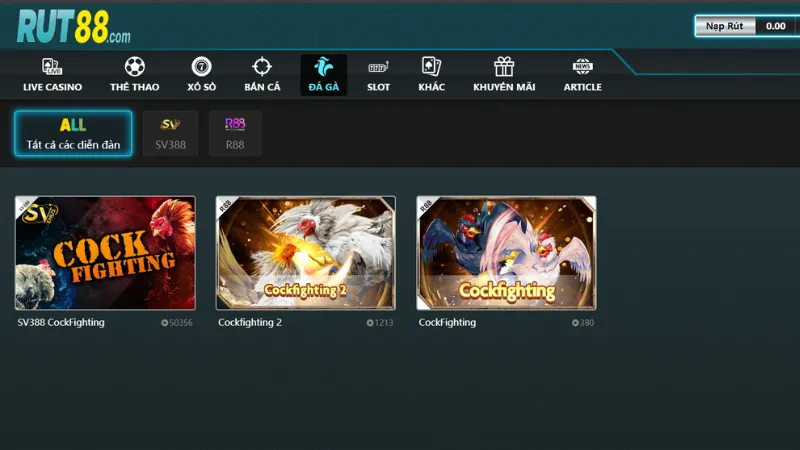Screen dimensions: 800x450
Task: Select the ALL Tất cả các diễn đàn tab
Action: pos(73,133)
